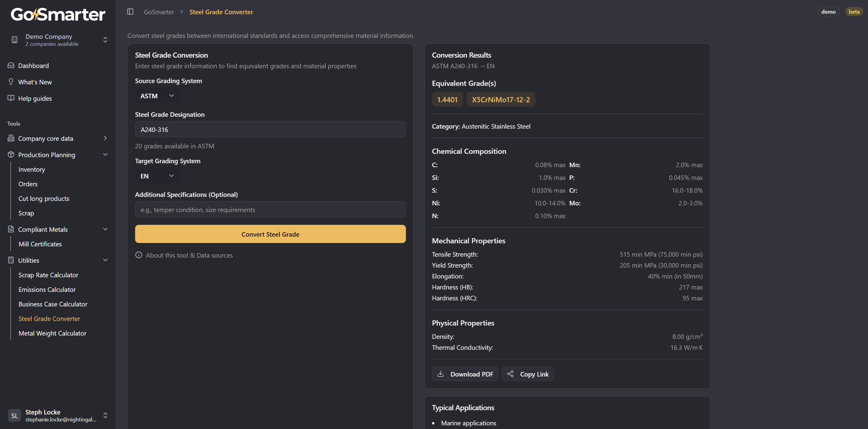868x429 pixels.
Task: Click the Dashboard inbox icon
Action: [x=11, y=65]
